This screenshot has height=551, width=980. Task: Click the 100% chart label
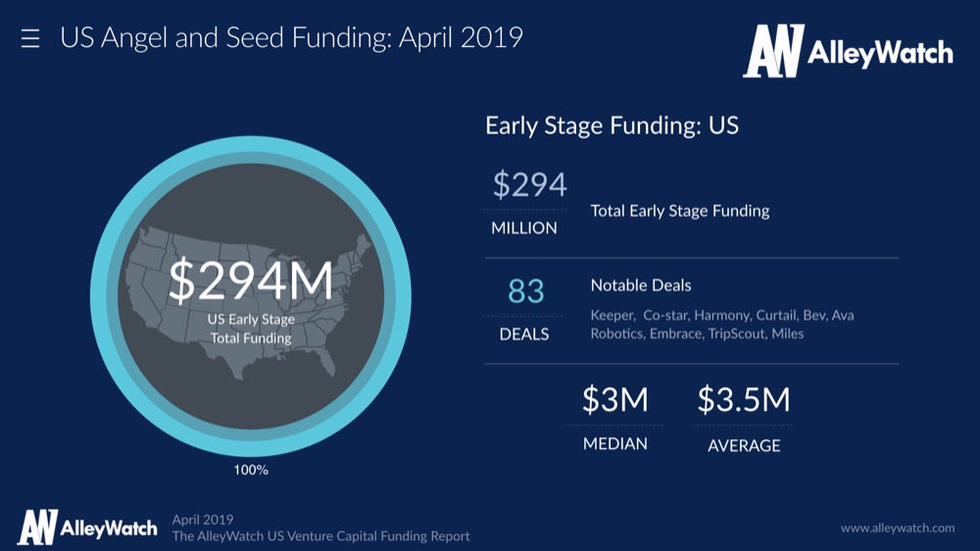(x=251, y=470)
